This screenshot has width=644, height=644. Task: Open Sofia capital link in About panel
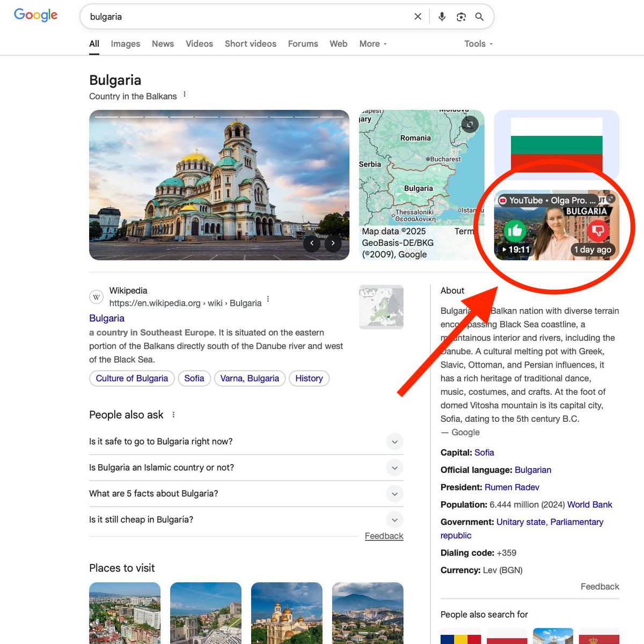[x=484, y=452]
